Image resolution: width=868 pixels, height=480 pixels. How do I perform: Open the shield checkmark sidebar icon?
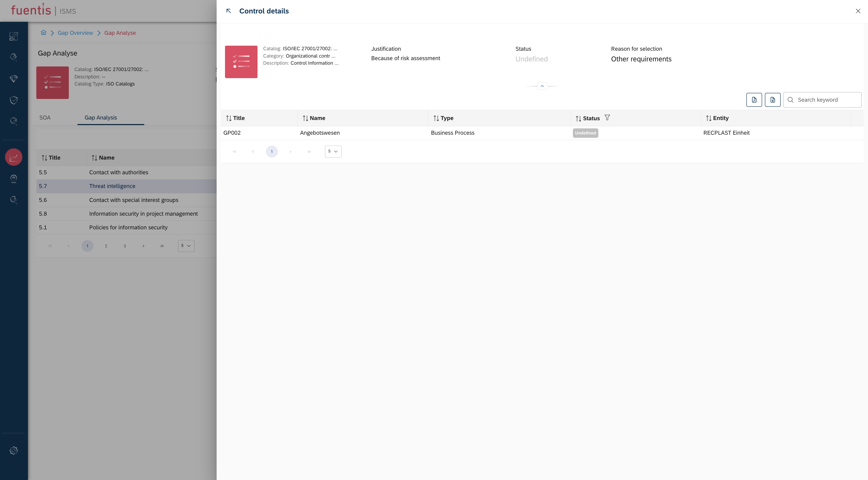tap(13, 100)
